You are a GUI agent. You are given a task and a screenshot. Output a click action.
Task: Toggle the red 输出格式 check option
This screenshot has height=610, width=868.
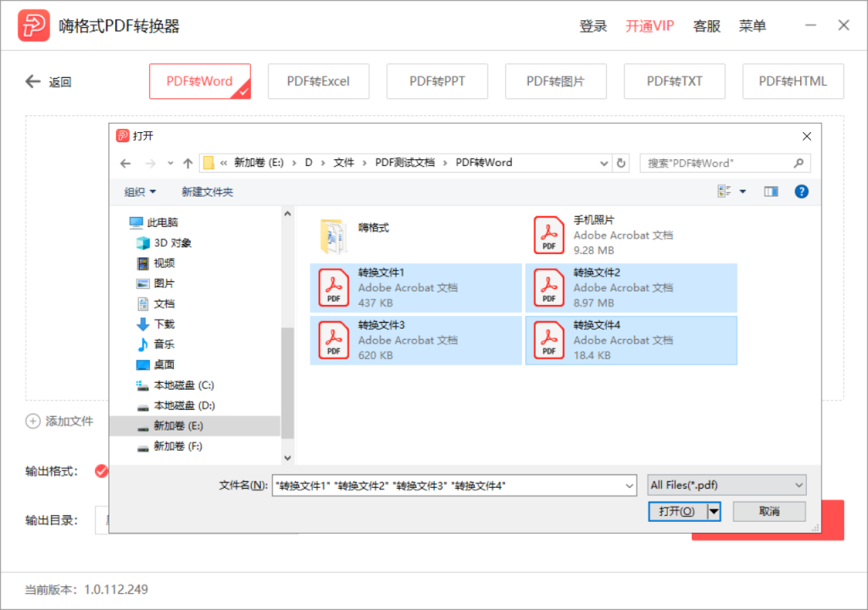click(102, 471)
